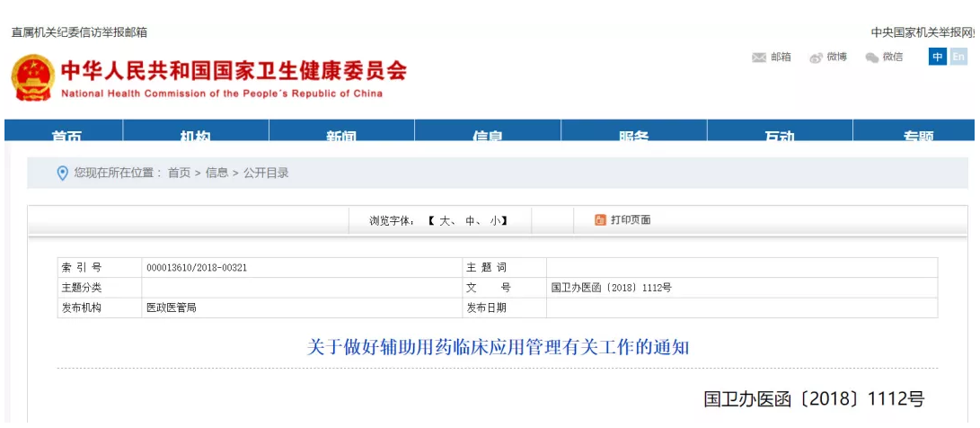Click the location pin icon
The image size is (980, 428).
pos(62,173)
